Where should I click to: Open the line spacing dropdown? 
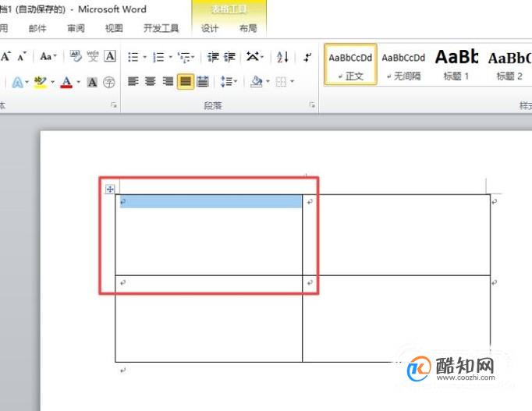(x=229, y=82)
